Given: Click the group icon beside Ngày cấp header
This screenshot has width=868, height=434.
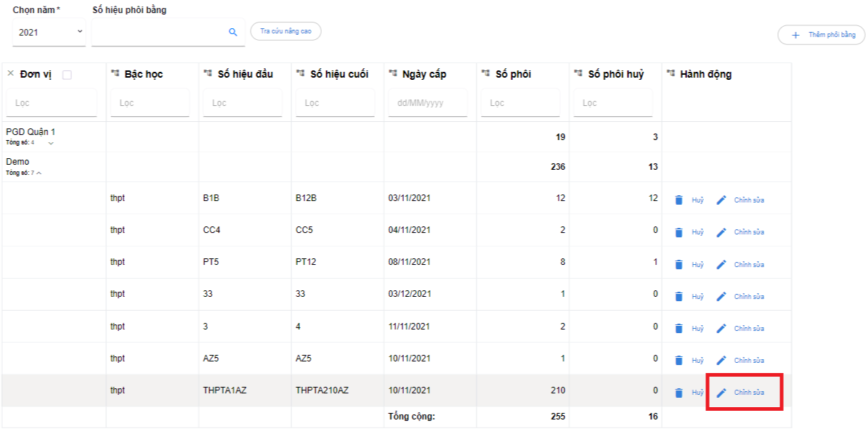Looking at the screenshot, I should (x=393, y=74).
